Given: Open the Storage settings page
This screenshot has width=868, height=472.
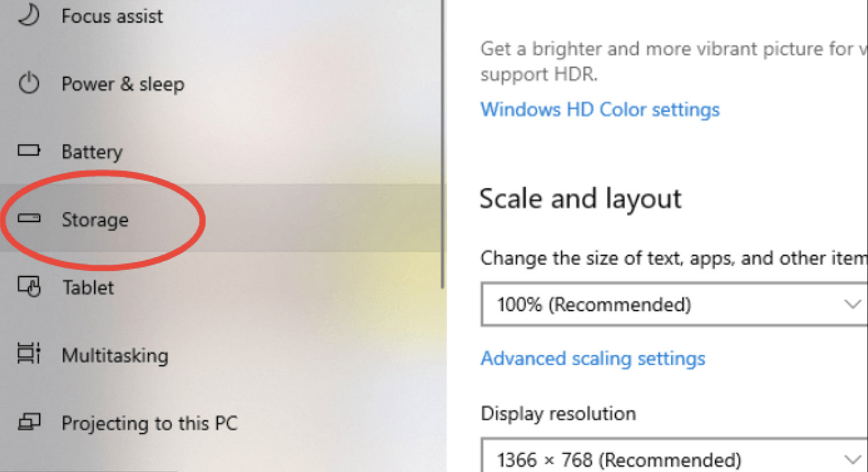Looking at the screenshot, I should point(220,218).
